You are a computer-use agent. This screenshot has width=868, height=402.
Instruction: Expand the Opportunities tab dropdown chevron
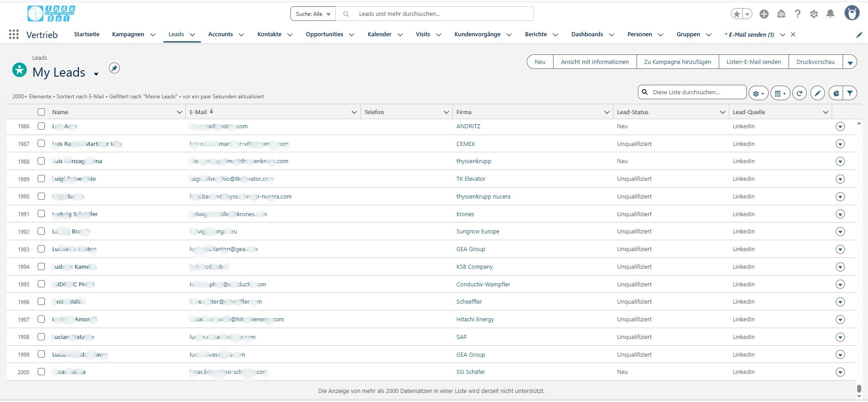click(352, 35)
